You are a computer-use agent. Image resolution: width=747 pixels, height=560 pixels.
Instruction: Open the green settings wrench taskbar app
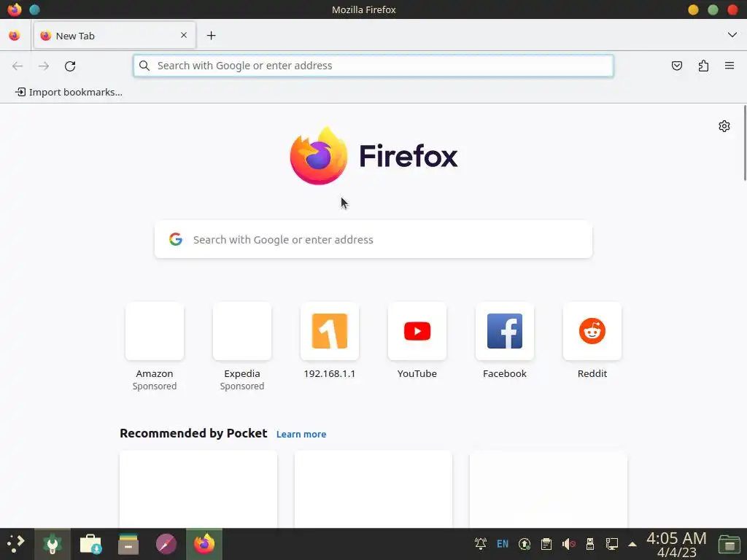[53, 544]
